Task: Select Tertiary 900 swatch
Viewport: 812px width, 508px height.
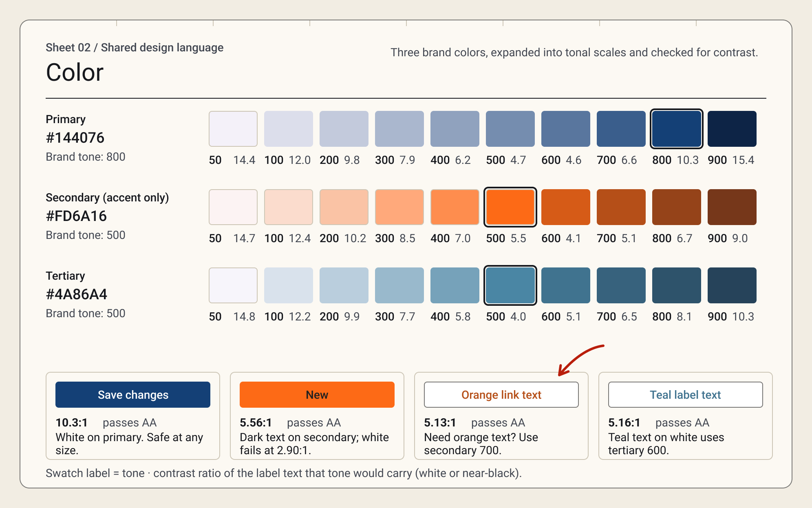Action: pyautogui.click(x=732, y=285)
